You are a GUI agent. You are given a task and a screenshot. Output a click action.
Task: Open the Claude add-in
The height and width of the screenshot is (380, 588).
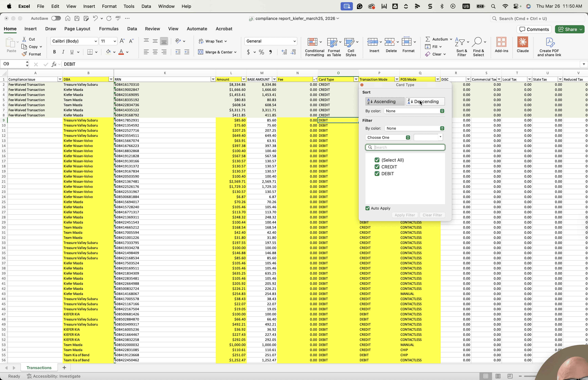(x=522, y=45)
